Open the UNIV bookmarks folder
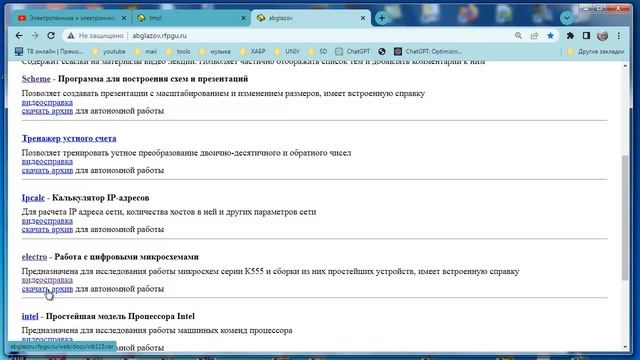This screenshot has height=360, width=640. point(287,51)
